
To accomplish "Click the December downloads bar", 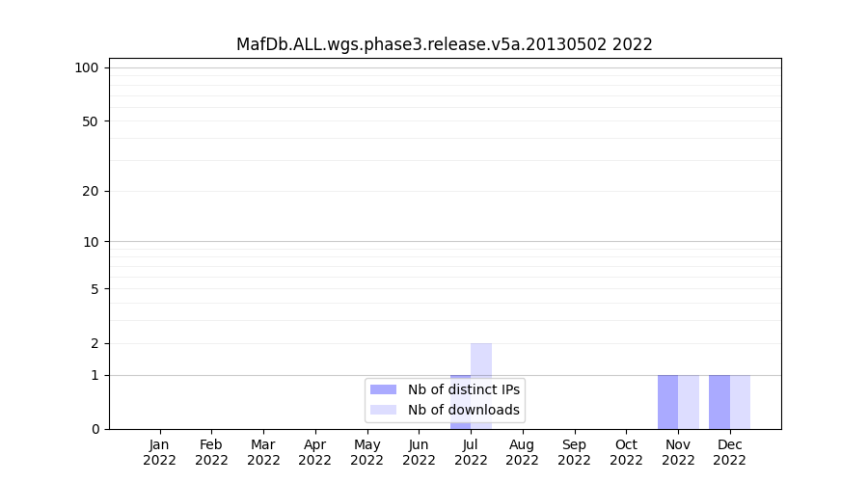I will [x=740, y=401].
